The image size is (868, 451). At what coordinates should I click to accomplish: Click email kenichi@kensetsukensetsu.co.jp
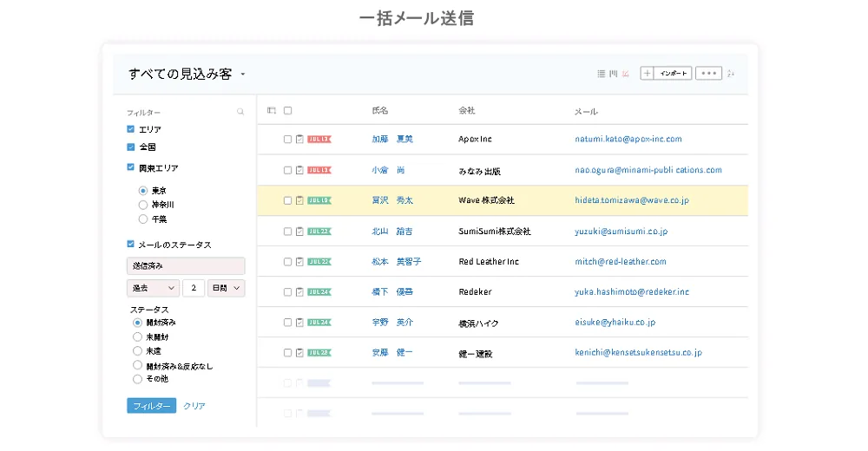[x=638, y=352]
